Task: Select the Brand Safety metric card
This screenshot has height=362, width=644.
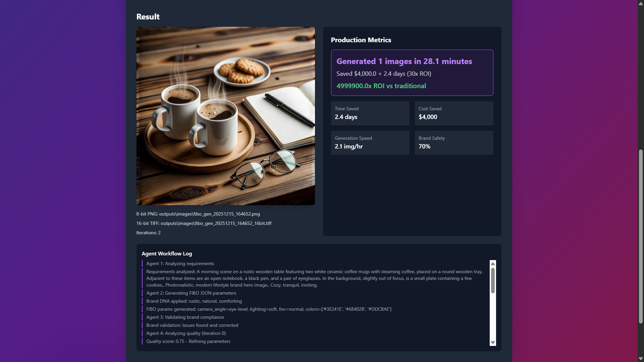Action: (x=454, y=143)
